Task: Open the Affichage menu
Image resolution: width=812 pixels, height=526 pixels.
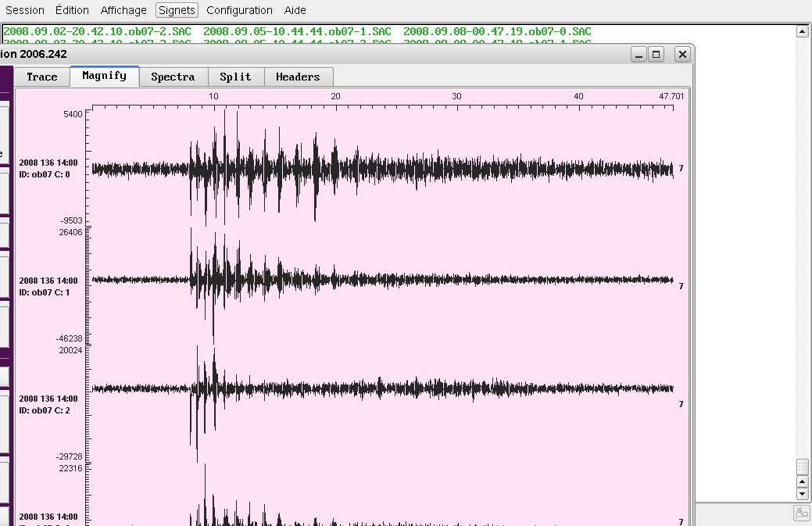Action: click(123, 10)
